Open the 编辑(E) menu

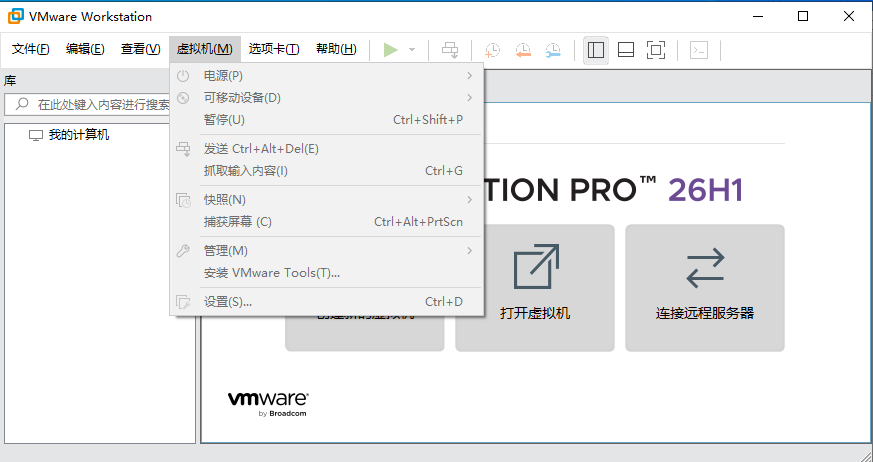[85, 49]
